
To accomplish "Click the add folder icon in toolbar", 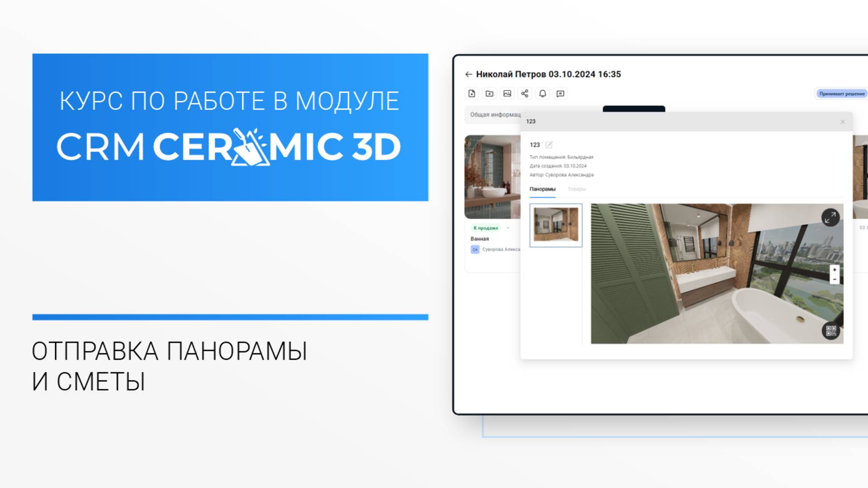I will (489, 94).
